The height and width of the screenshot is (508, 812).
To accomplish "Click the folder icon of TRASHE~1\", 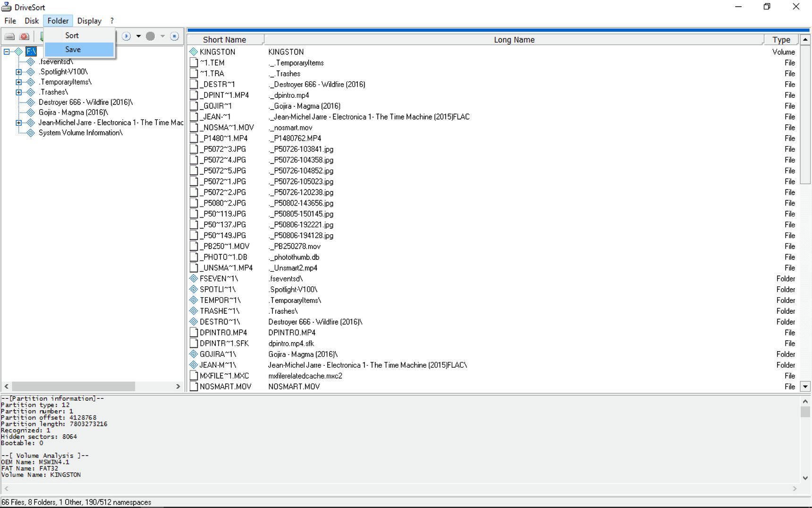I will coord(194,311).
